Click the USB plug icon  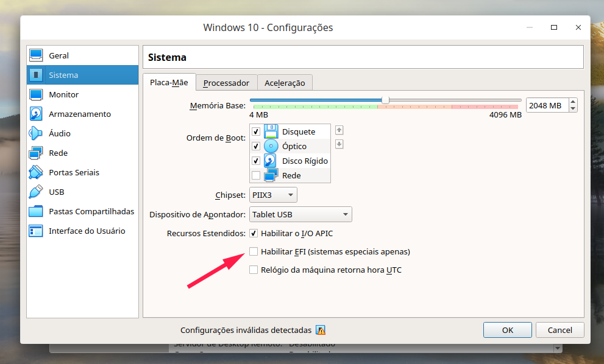tap(36, 192)
